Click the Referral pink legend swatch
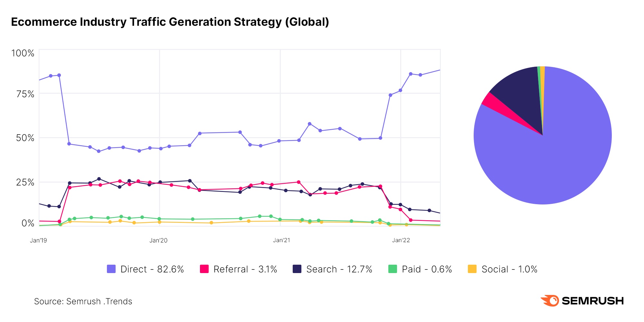Screen dimensions: 644x322 [x=204, y=269]
